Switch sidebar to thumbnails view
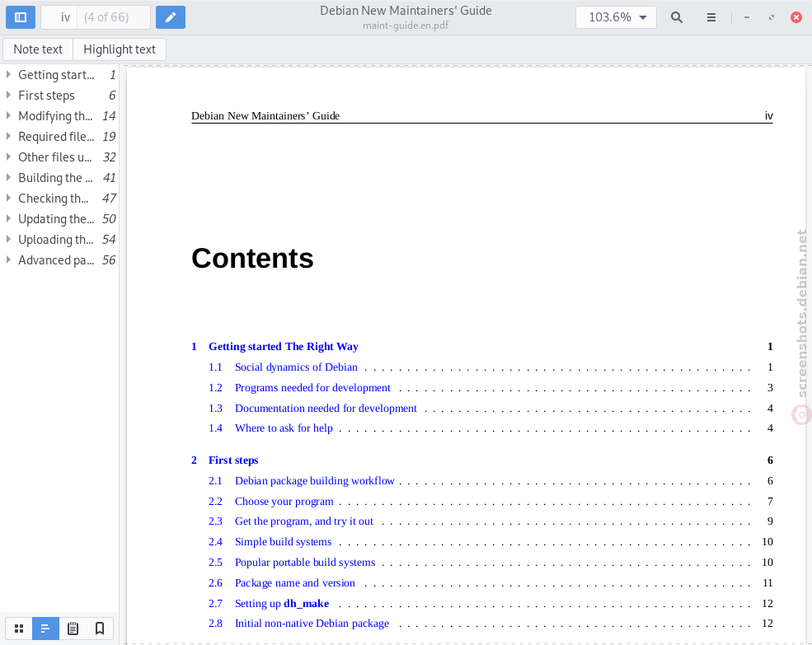The image size is (812, 645). [19, 629]
